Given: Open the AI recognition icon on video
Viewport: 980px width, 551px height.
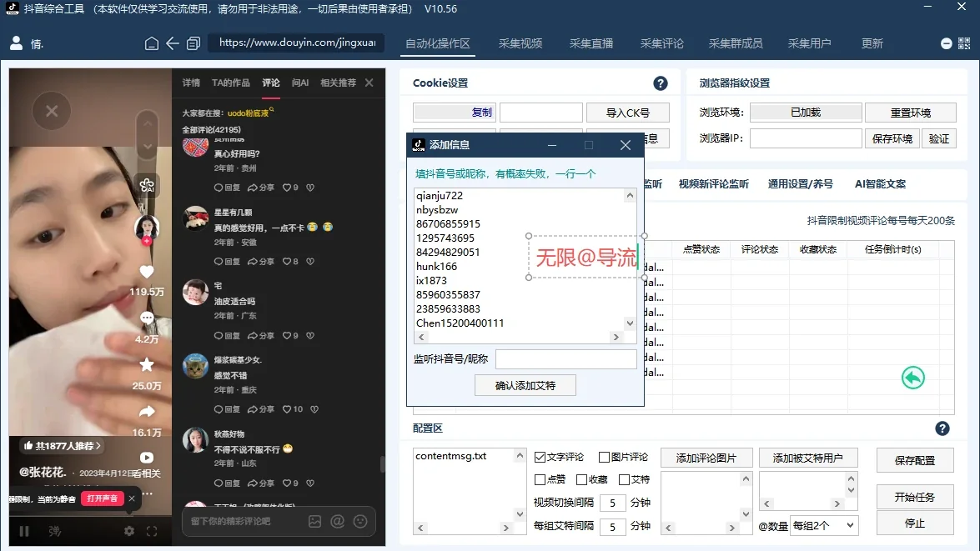Looking at the screenshot, I should 147,185.
